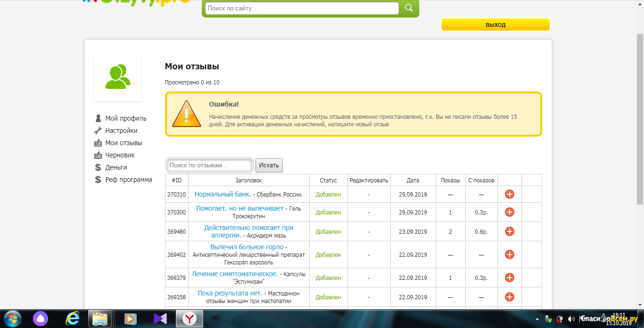The height and width of the screenshot is (328, 644).
Task: Click the Поиск по отзывам input
Action: pyautogui.click(x=210, y=165)
